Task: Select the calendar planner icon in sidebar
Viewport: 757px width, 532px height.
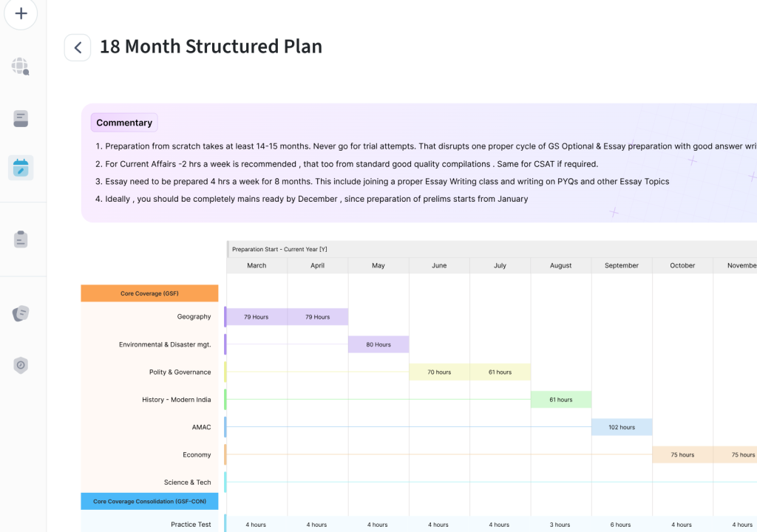Action: point(21,168)
